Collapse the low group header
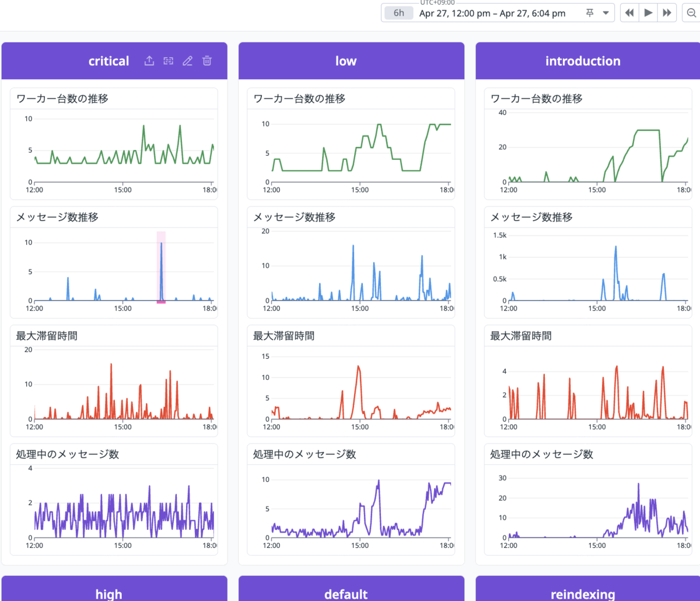This screenshot has width=700, height=601. pos(351,61)
